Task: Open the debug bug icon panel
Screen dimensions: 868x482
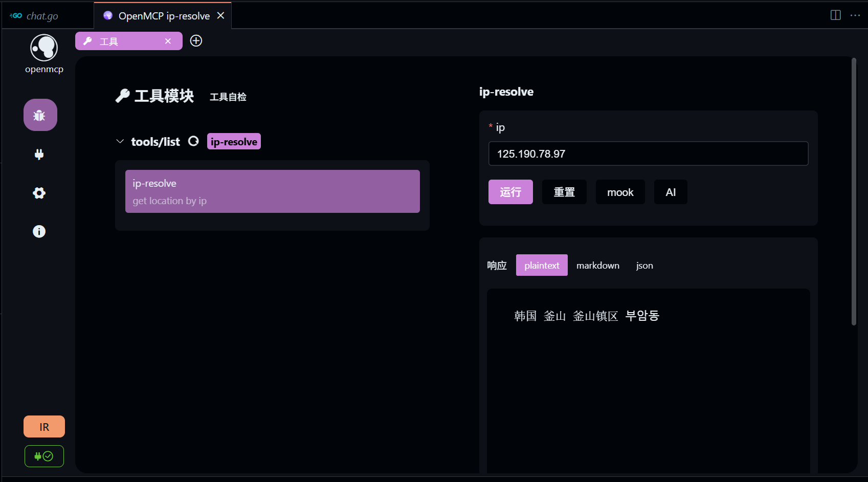Action: 40,115
